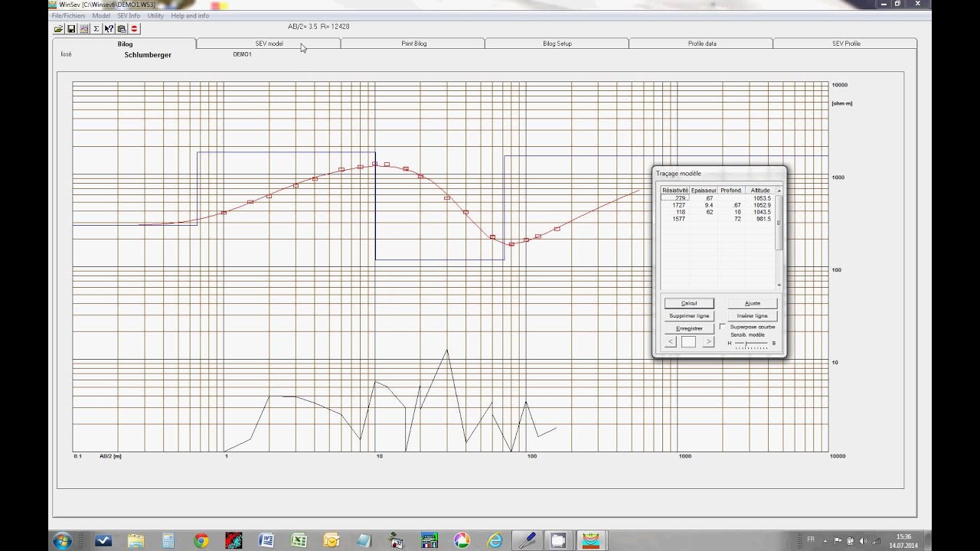Open Microsoft Word from the taskbar
980x551 pixels.
[266, 541]
